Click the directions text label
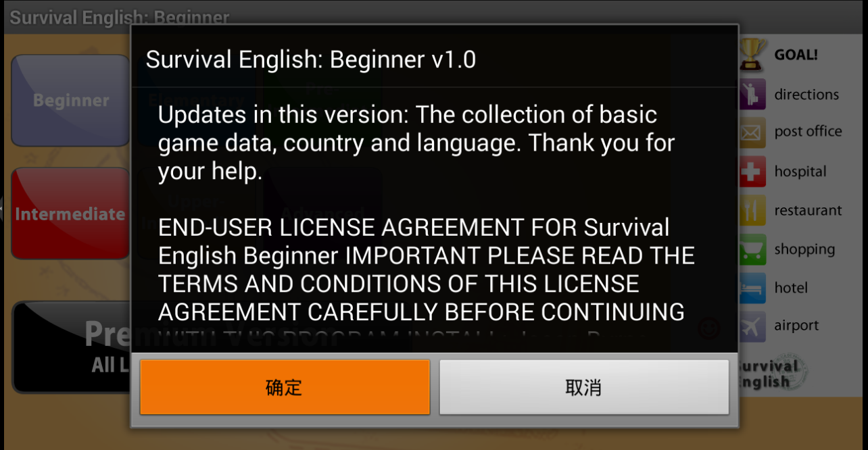 tap(806, 95)
